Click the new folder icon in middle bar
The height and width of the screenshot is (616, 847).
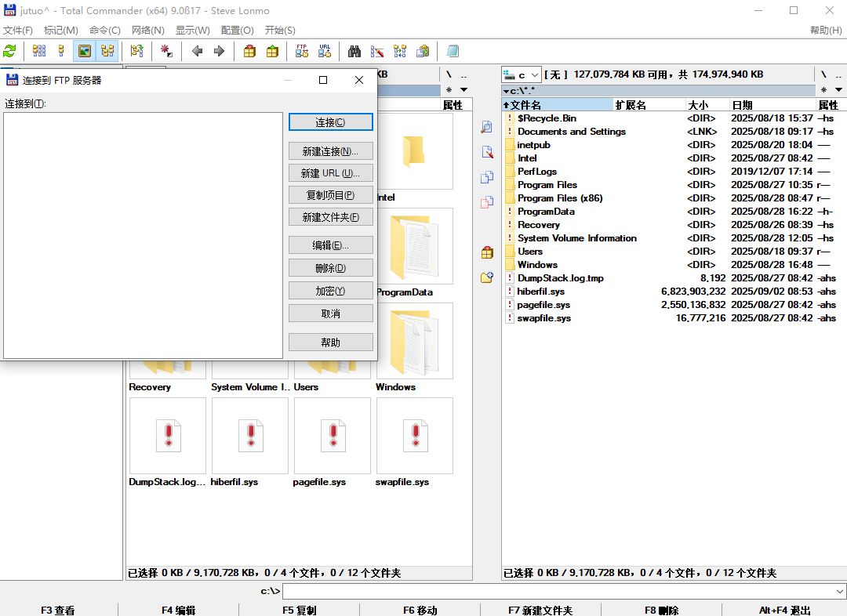(x=487, y=277)
